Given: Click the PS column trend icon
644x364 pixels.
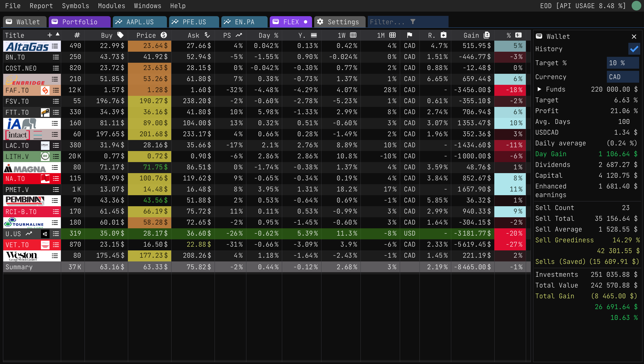Looking at the screenshot, I should tap(239, 35).
